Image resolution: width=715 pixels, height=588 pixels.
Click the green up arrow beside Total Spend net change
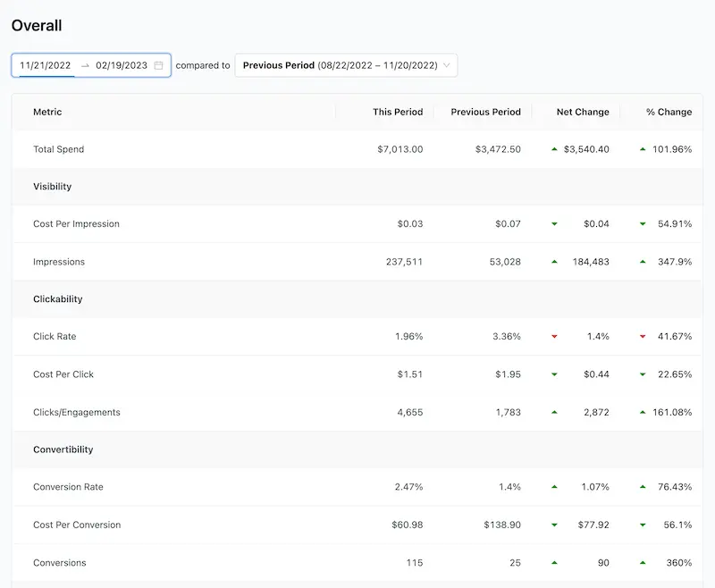[x=554, y=149]
